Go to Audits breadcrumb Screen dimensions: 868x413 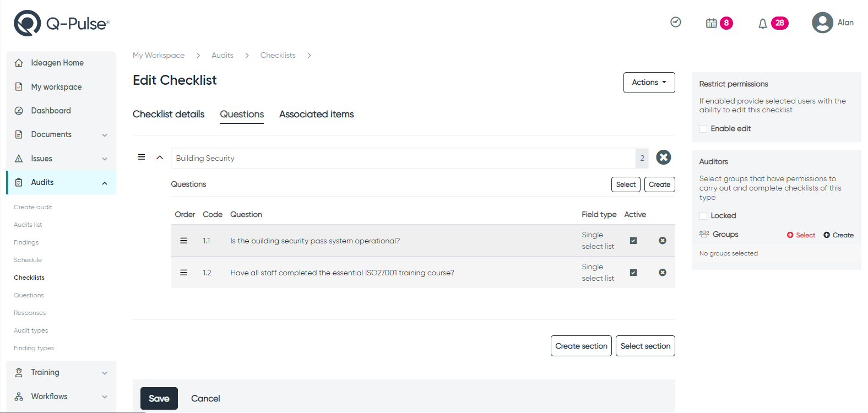223,55
